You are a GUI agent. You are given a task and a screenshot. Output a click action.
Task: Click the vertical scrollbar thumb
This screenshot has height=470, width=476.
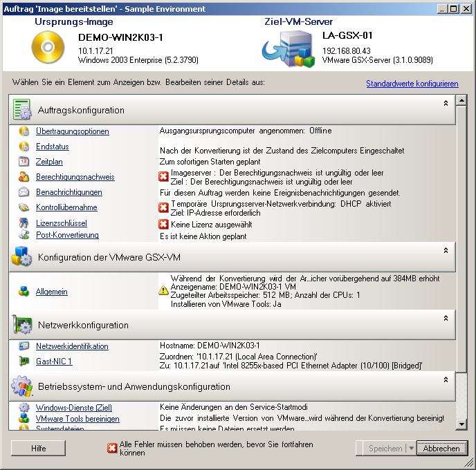point(461,239)
